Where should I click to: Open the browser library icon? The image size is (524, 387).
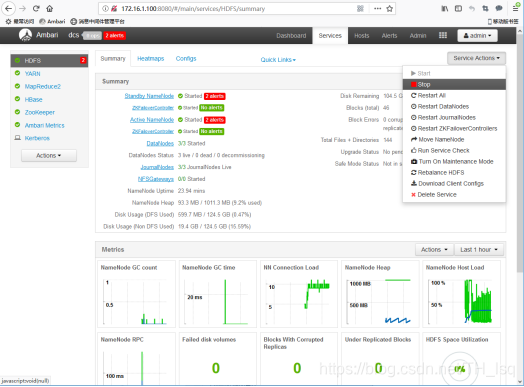(445, 9)
